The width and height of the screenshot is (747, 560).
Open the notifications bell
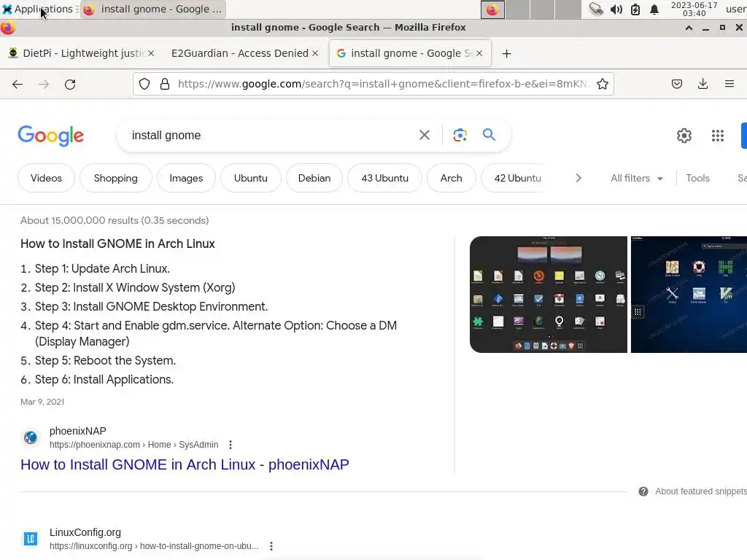pyautogui.click(x=654, y=9)
